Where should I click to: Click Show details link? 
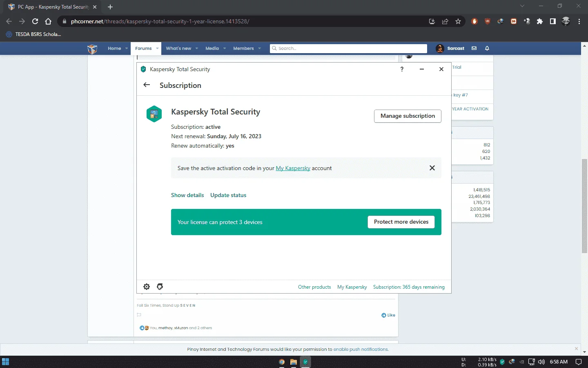pos(187,195)
